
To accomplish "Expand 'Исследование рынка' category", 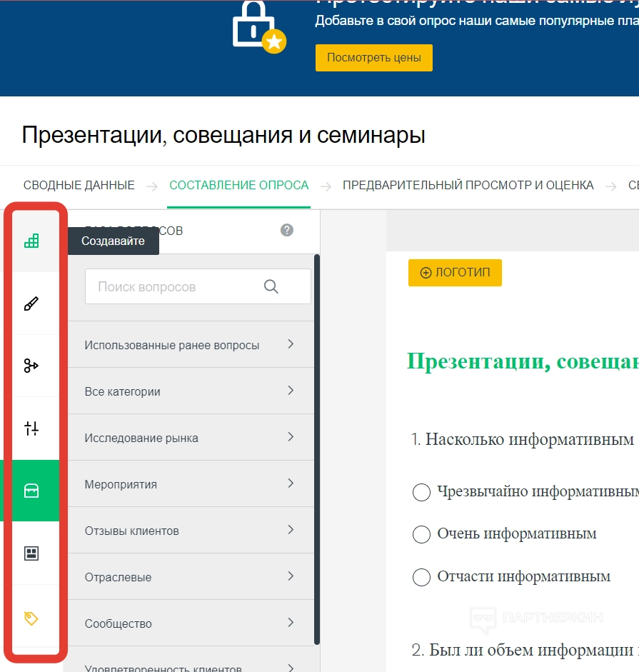I will pyautogui.click(x=191, y=437).
